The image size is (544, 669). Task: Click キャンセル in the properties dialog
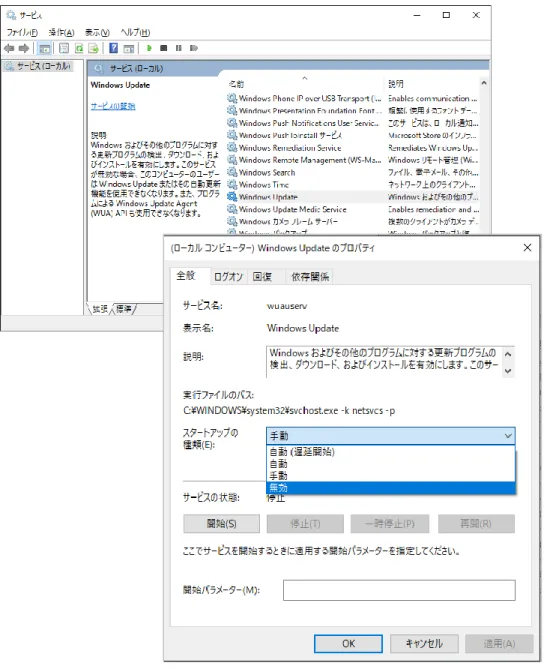[424, 643]
